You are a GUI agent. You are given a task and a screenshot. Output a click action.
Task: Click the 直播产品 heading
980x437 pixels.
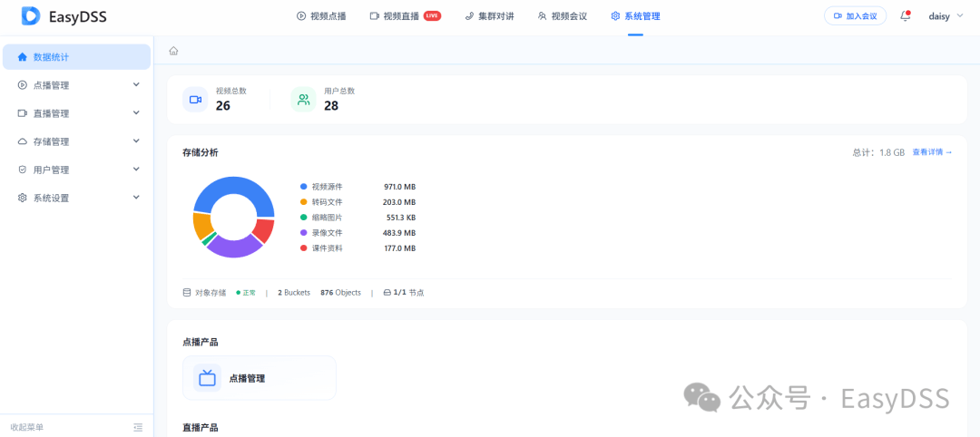[201, 428]
